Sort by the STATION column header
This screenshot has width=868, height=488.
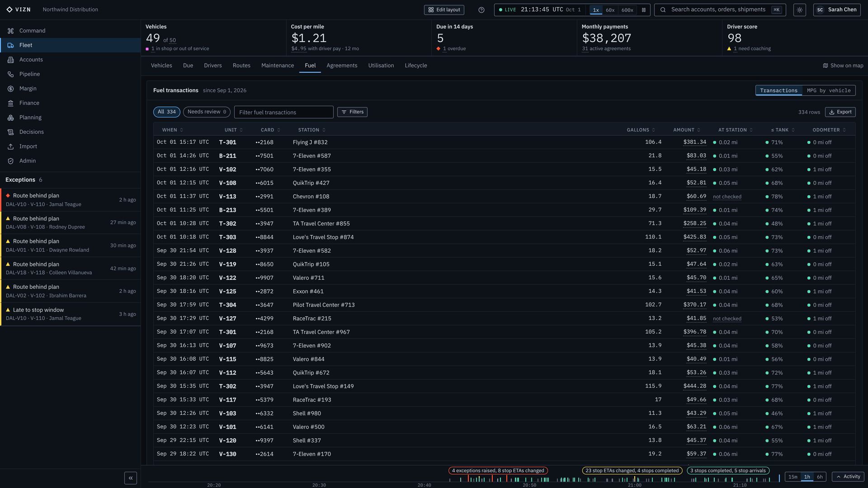pos(312,130)
